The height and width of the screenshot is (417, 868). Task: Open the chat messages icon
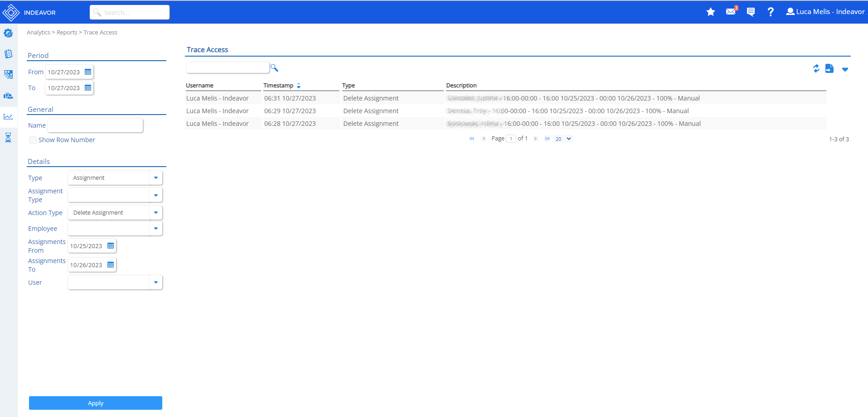[751, 12]
